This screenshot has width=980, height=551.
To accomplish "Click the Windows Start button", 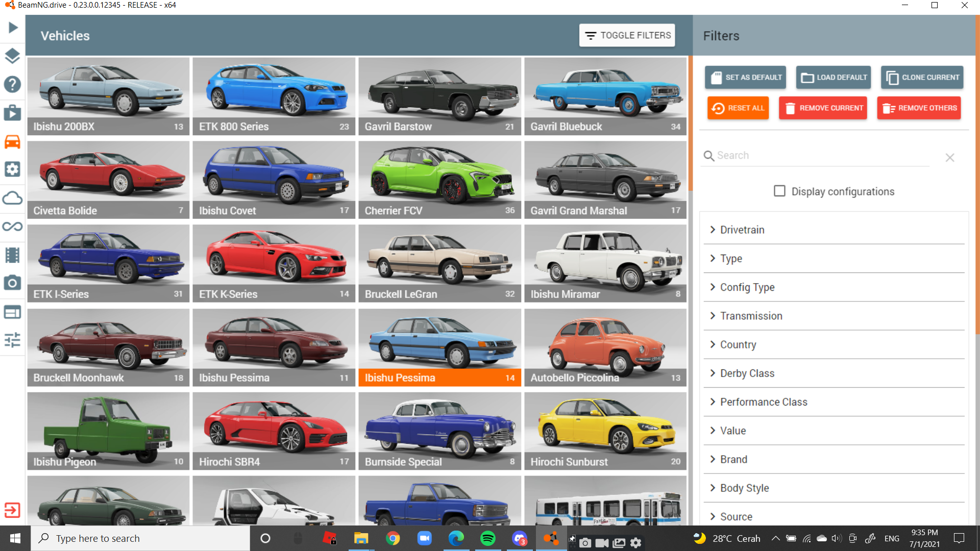I will coord(15,538).
